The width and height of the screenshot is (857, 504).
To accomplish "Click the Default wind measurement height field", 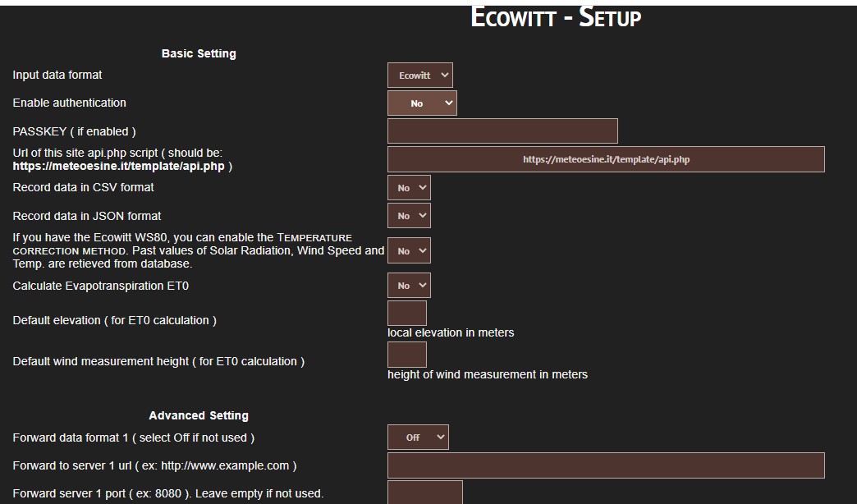I will [406, 355].
